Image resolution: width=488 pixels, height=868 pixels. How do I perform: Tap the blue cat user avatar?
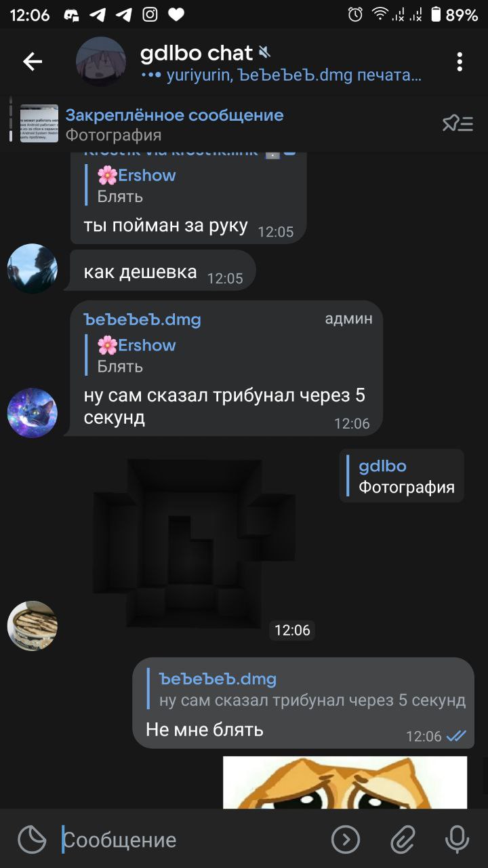pyautogui.click(x=33, y=413)
